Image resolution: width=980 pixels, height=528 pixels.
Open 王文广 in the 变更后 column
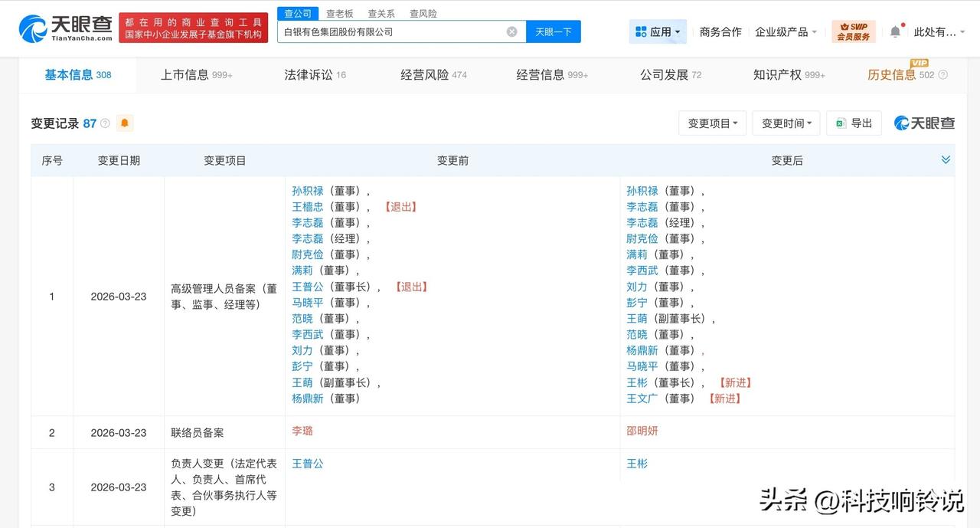click(642, 398)
